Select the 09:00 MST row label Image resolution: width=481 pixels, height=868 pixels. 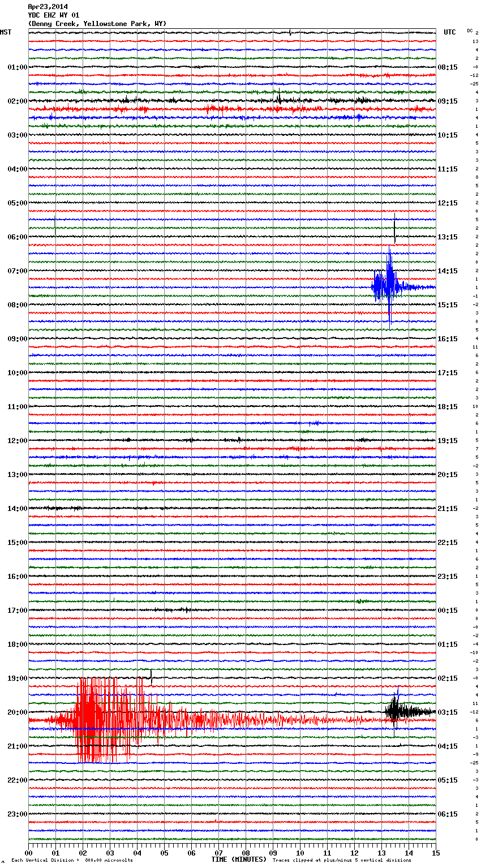click(x=18, y=339)
